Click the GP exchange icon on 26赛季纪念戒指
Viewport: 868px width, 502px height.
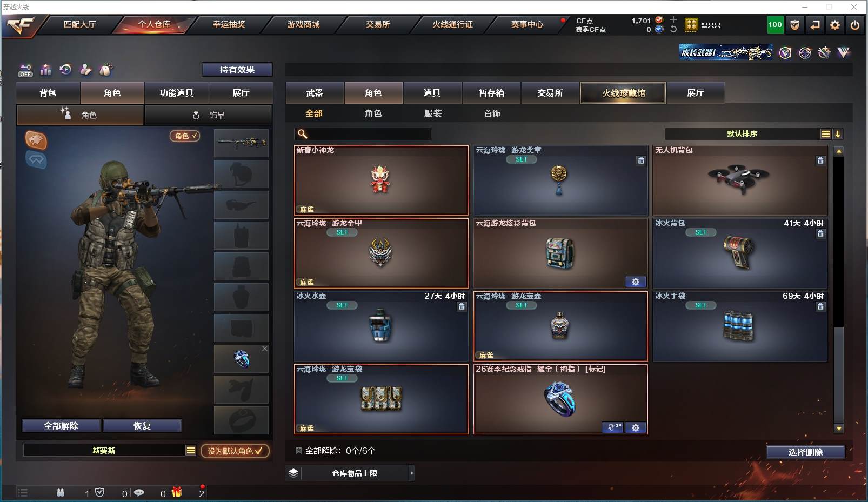click(613, 427)
